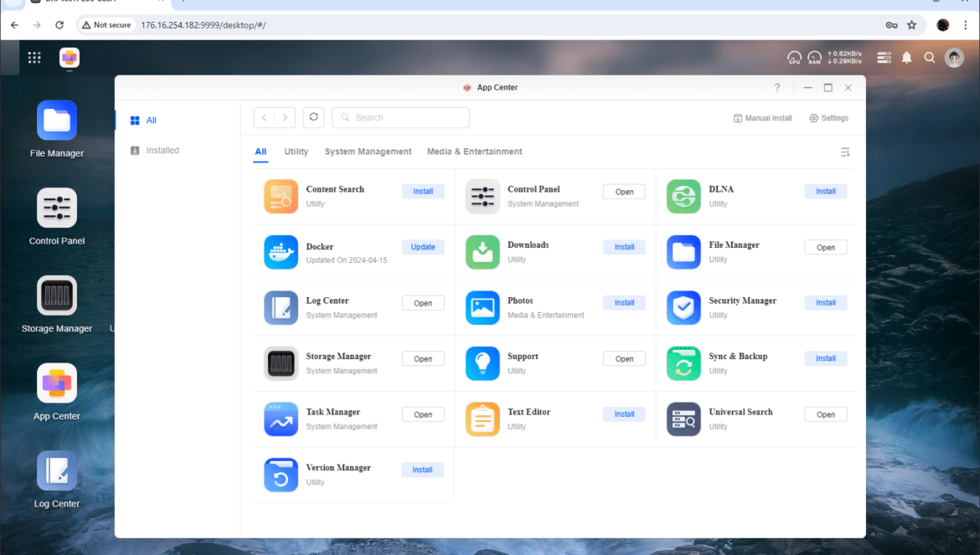Click Manual Install
The width and height of the screenshot is (980, 555).
762,118
